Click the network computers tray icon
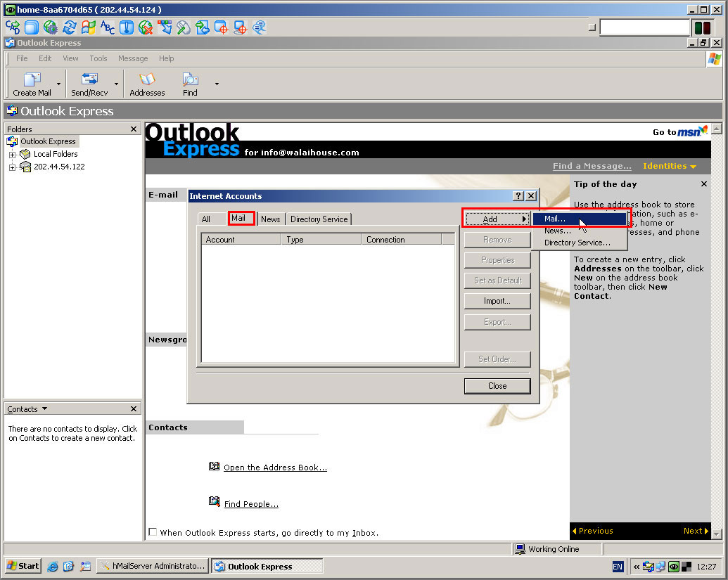Image resolution: width=728 pixels, height=580 pixels. [660, 567]
